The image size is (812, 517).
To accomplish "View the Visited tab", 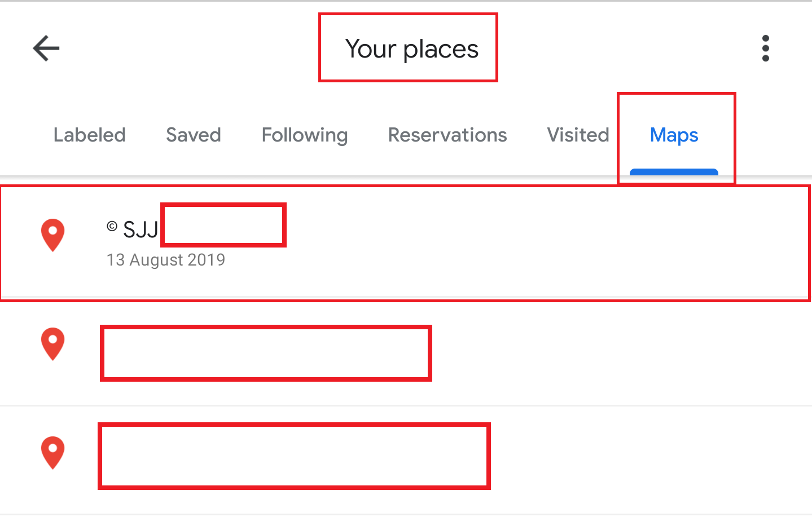I will (x=578, y=135).
